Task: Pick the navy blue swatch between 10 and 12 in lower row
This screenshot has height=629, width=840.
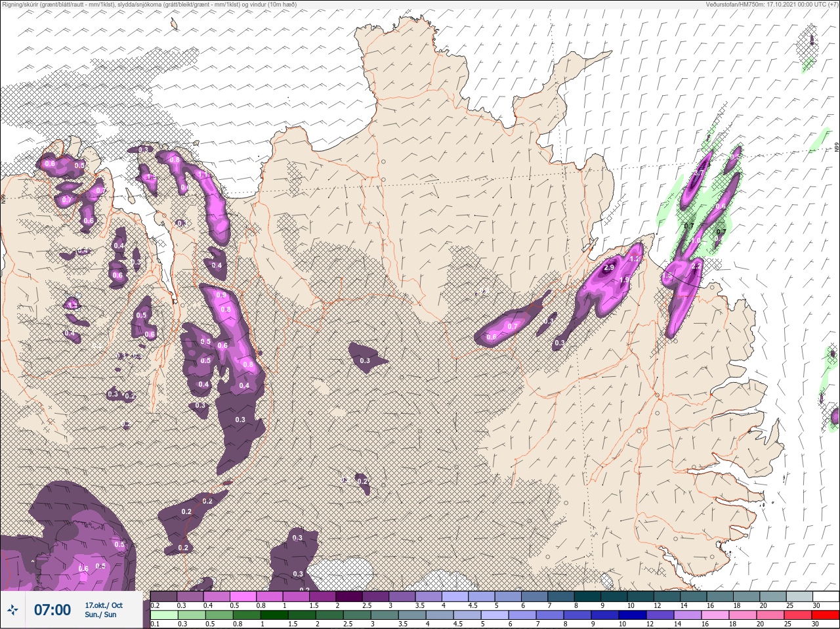Action: [x=633, y=615]
